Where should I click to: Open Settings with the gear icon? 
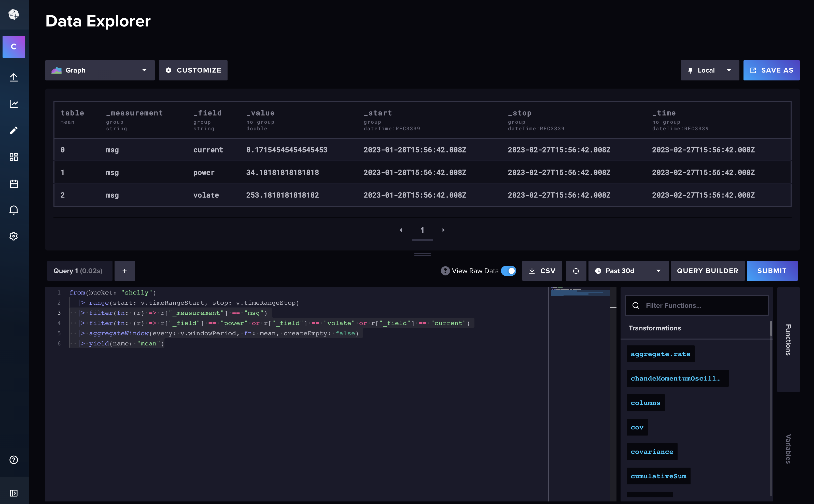(x=14, y=236)
